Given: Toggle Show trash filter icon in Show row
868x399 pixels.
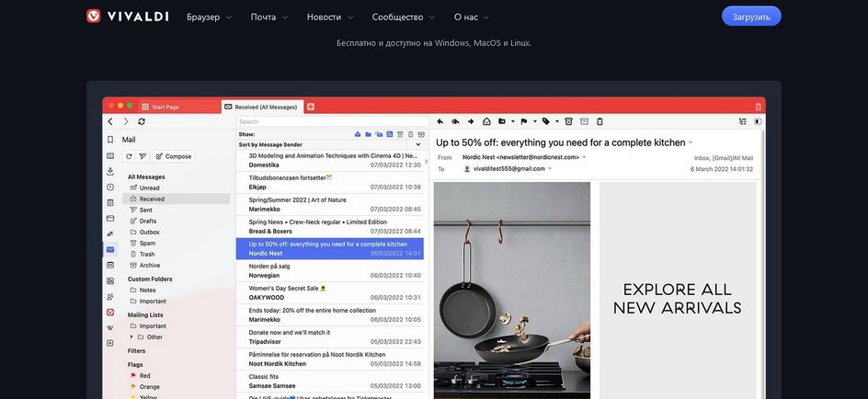Looking at the screenshot, I should (411, 134).
